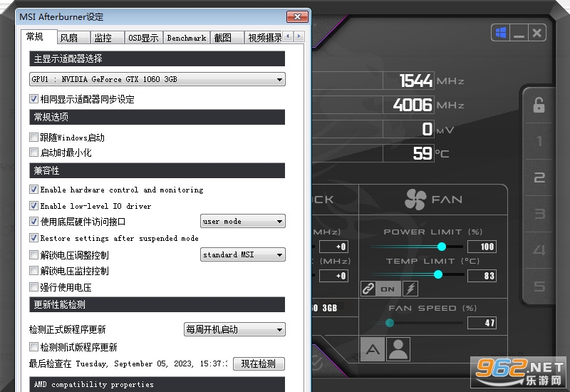Screen dimensions: 570x392
Task: Minimize the Afterburner main window
Action: [x=519, y=33]
